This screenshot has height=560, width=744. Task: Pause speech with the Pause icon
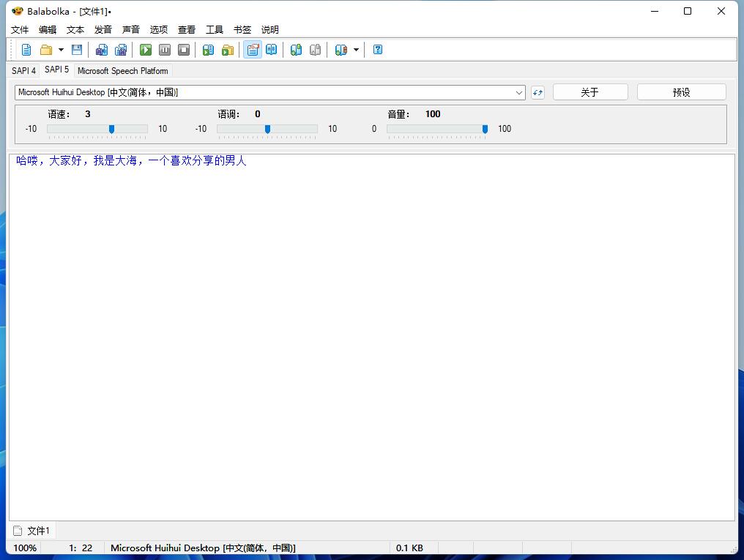click(165, 50)
